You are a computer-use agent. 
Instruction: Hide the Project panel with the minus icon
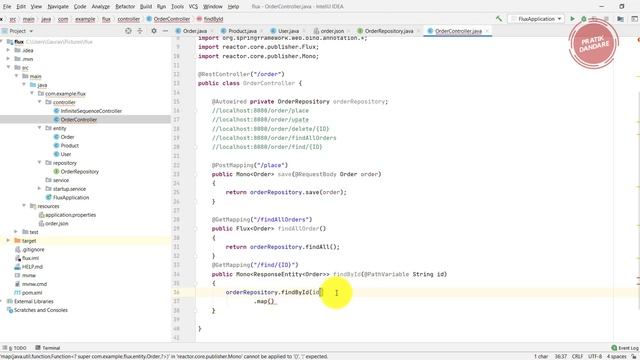pyautogui.click(x=165, y=31)
